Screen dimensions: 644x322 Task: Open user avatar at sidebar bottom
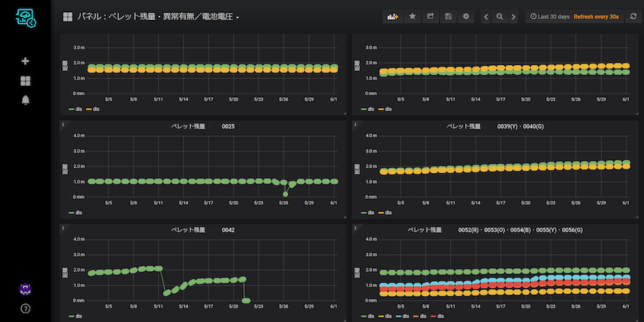26,289
